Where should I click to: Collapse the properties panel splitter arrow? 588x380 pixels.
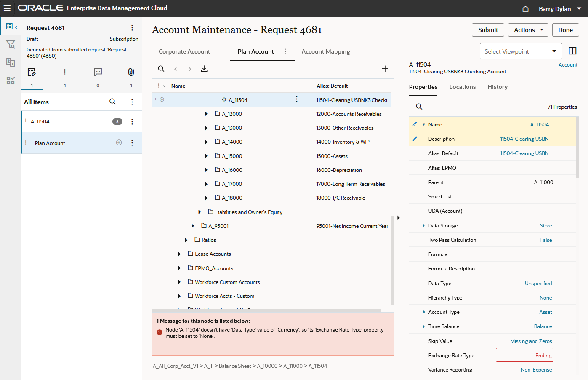(x=398, y=218)
